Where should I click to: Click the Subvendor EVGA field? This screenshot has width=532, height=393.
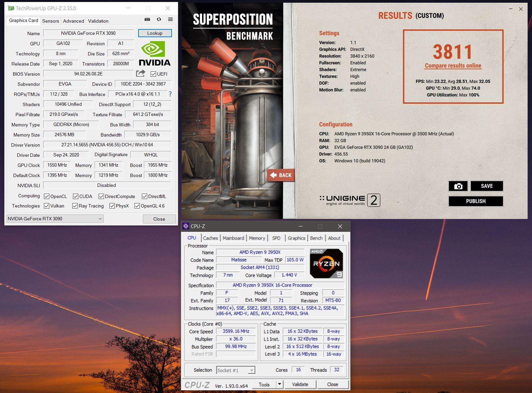click(x=65, y=84)
